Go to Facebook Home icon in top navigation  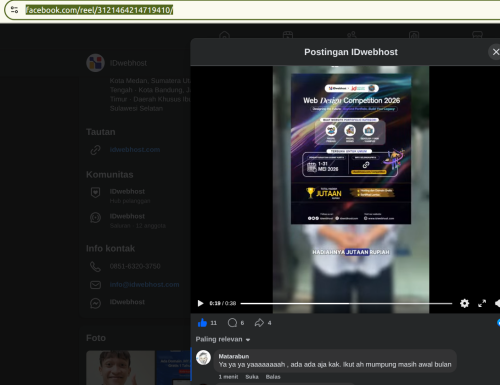[x=224, y=35]
